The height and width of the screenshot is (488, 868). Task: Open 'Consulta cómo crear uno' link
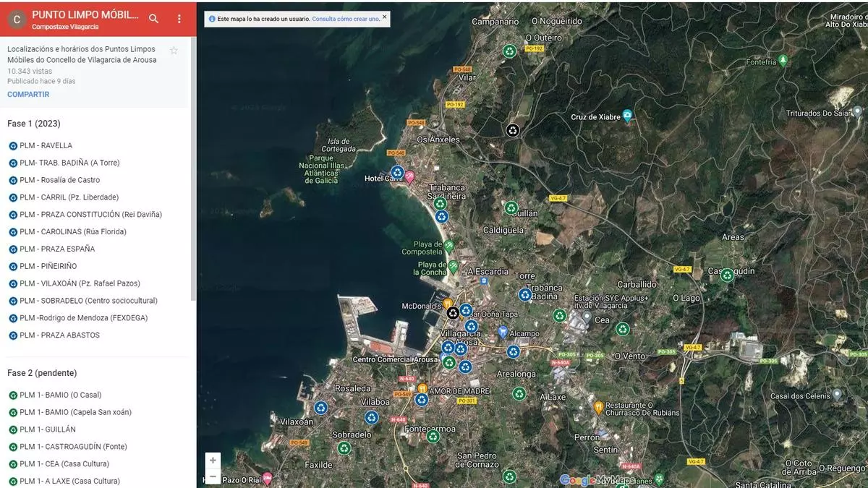click(x=345, y=19)
